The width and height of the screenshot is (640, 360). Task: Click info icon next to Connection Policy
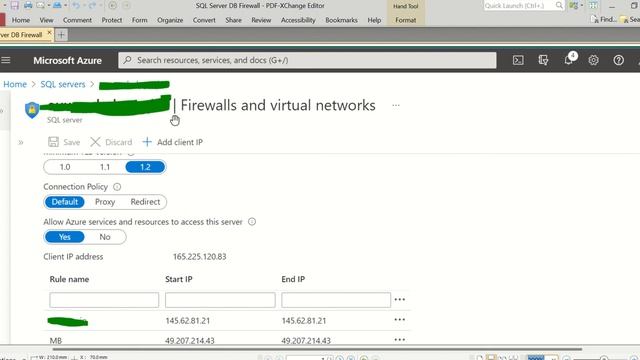[x=117, y=187]
